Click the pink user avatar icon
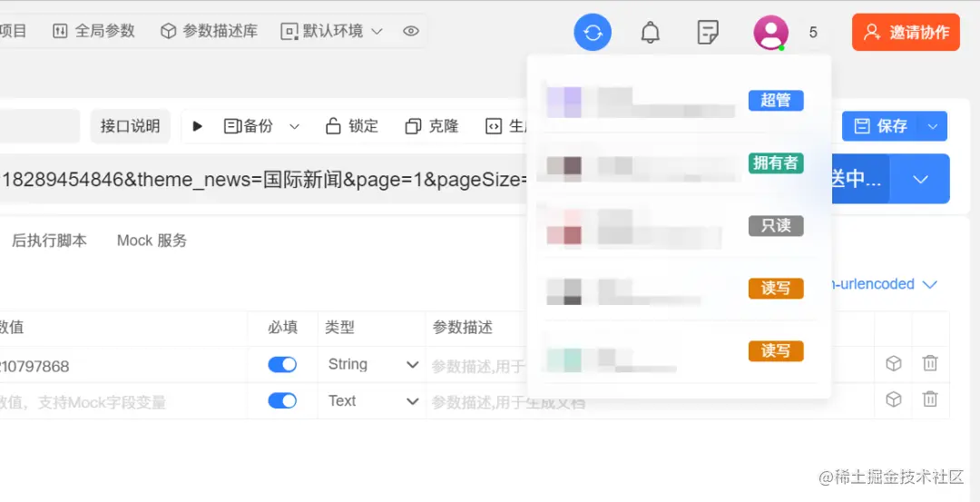This screenshot has width=980, height=502. coord(770,32)
